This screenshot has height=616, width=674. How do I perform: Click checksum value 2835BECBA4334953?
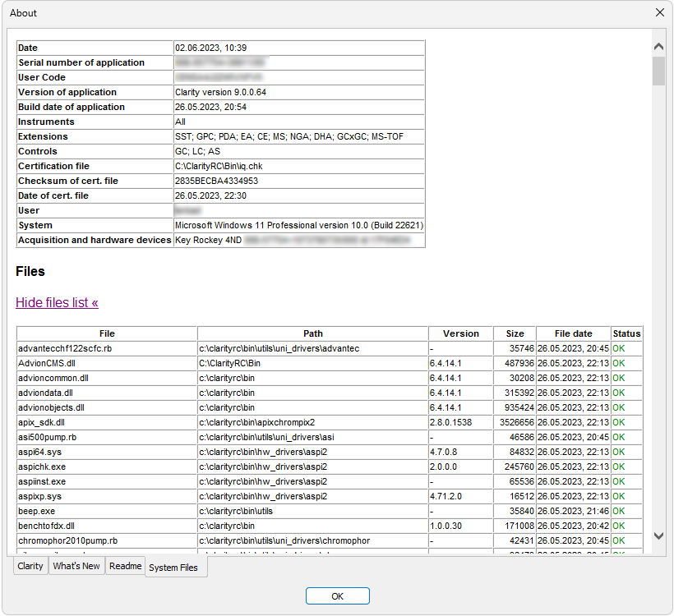(x=216, y=181)
